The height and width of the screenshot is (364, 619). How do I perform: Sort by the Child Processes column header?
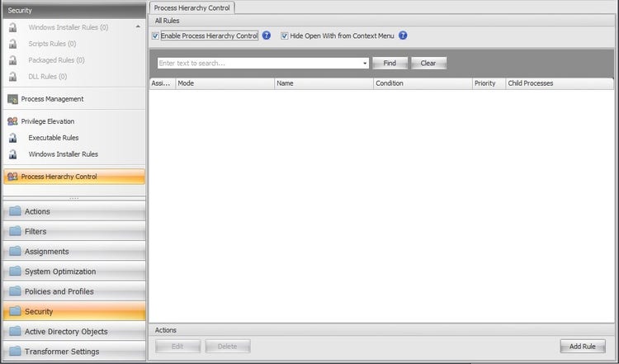pos(560,83)
